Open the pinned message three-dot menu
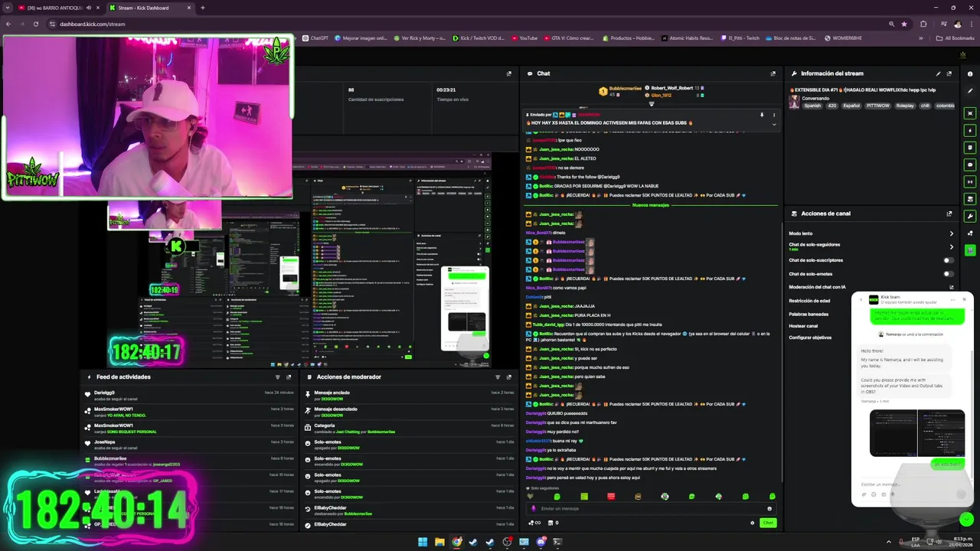The width and height of the screenshot is (980, 551). pos(773,114)
